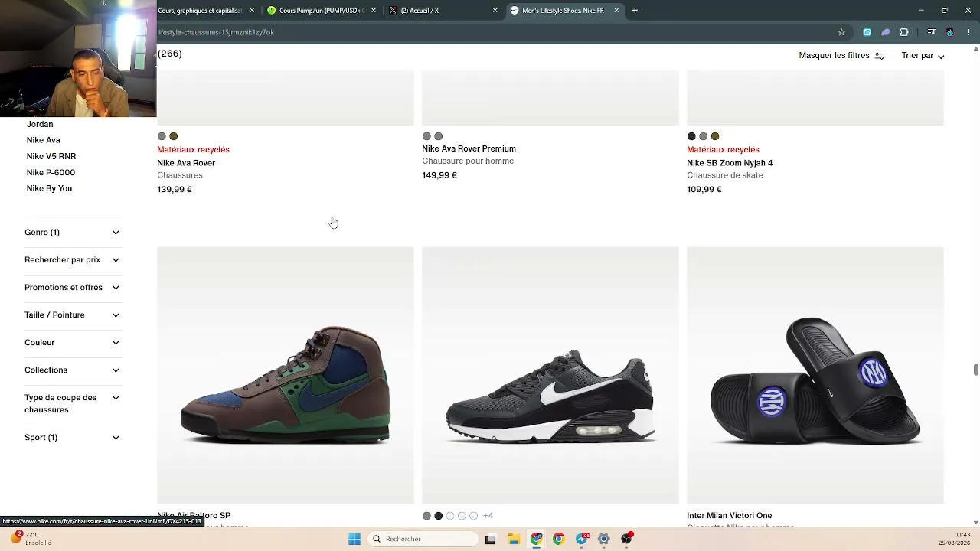Close the Cours Pump.fun tab
The height and width of the screenshot is (551, 980).
374,11
